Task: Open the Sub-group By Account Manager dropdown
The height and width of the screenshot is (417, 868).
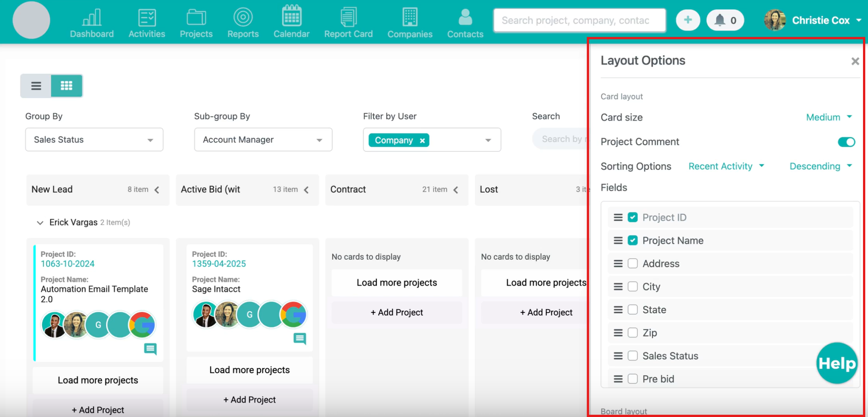Action: tap(263, 140)
